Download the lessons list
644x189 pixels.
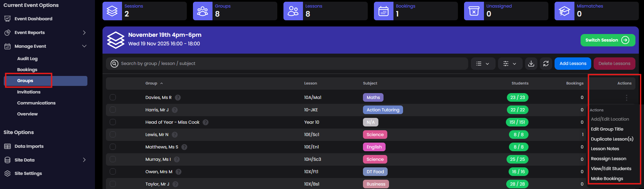tap(531, 64)
